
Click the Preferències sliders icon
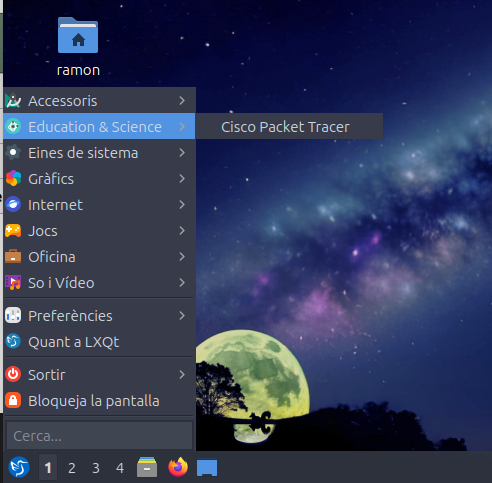[13, 315]
